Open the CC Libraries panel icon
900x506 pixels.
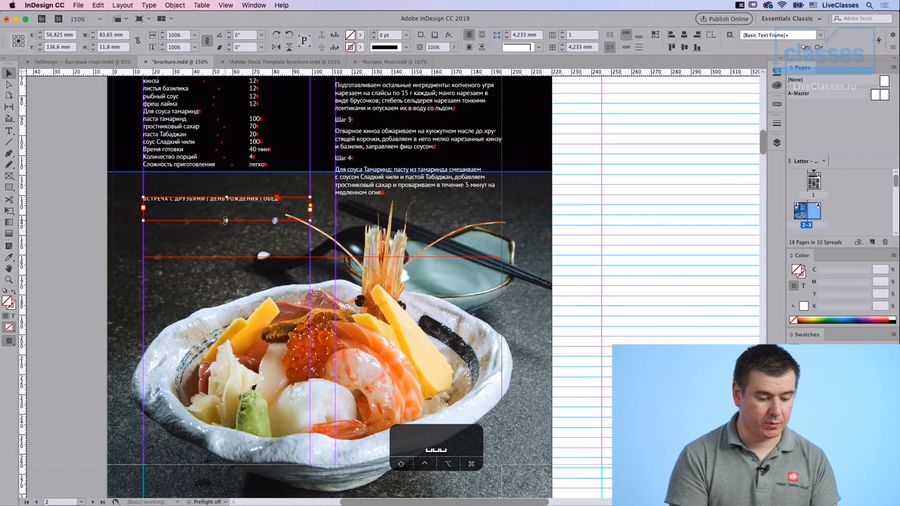point(777,85)
